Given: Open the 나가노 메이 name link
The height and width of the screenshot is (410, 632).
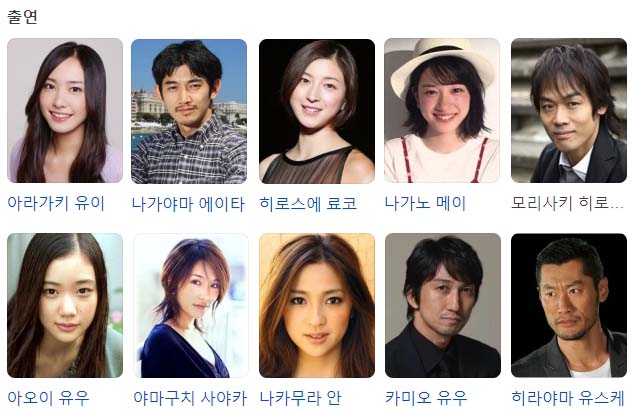Looking at the screenshot, I should [x=425, y=203].
